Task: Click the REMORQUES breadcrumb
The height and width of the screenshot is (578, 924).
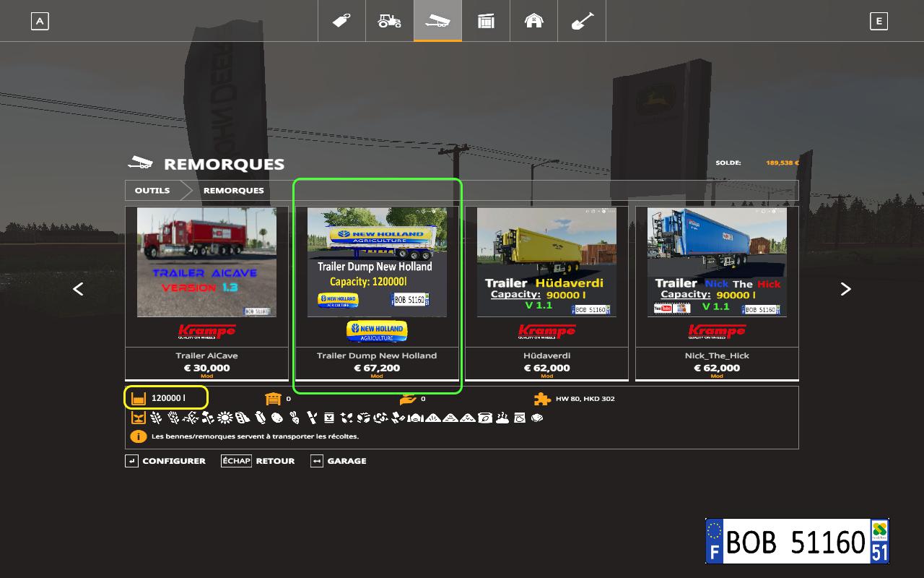Action: coord(233,191)
